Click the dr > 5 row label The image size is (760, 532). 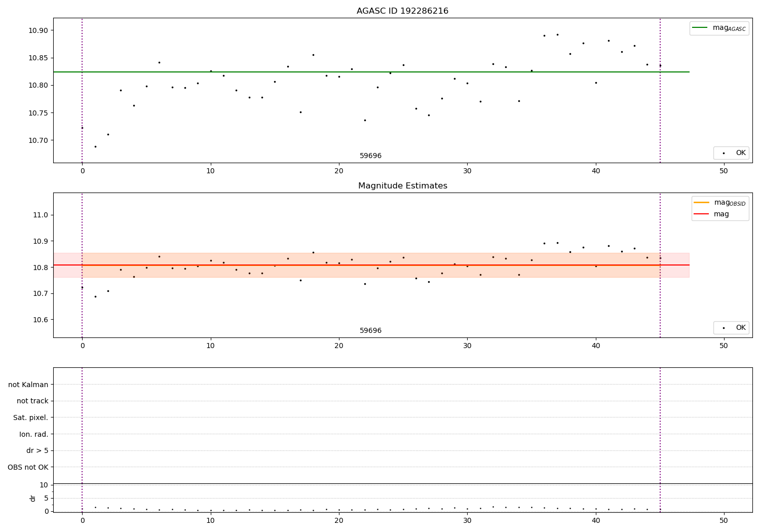click(37, 450)
